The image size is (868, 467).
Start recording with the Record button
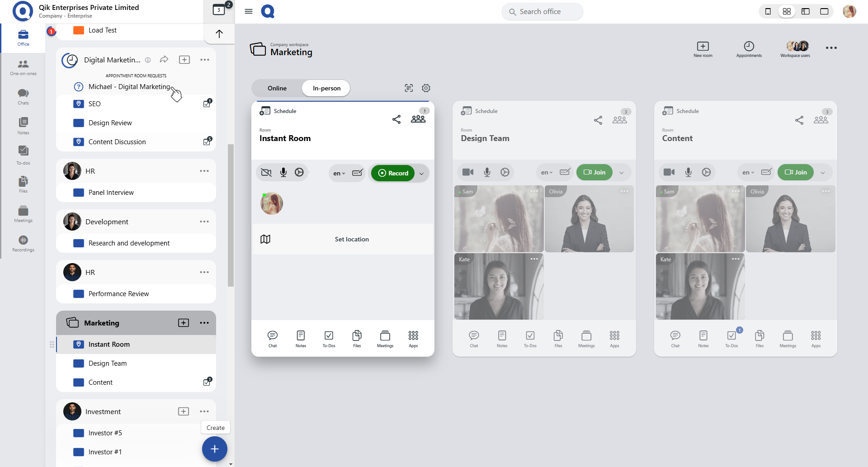pos(393,173)
